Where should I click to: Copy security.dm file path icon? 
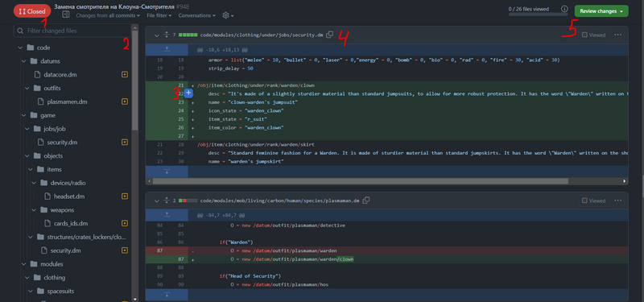coord(329,35)
